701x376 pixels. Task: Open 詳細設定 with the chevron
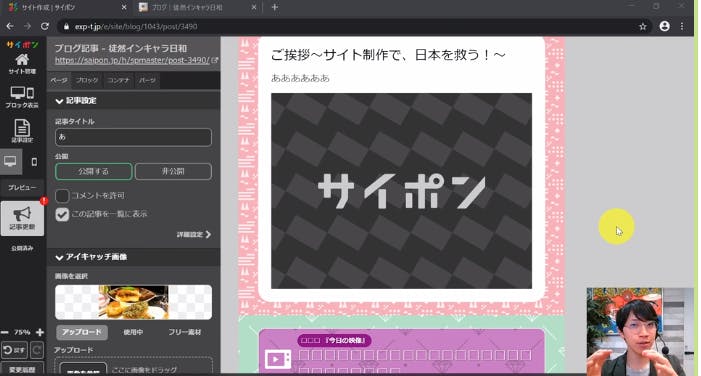pyautogui.click(x=194, y=234)
